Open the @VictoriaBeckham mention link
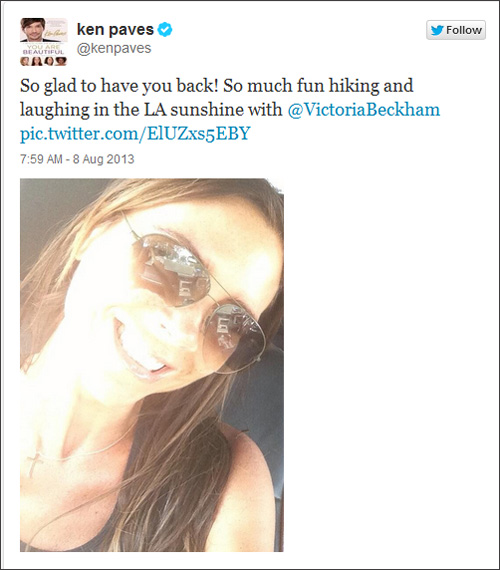Screen dimensions: 500x570 (x=364, y=109)
